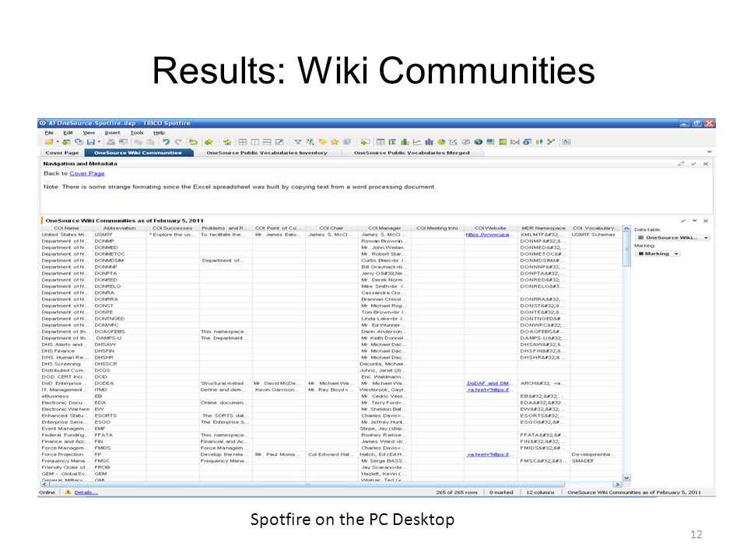Viewport: 747px width, 560px height.
Task: Open the DoDAF and DM... website link
Action: click(489, 383)
